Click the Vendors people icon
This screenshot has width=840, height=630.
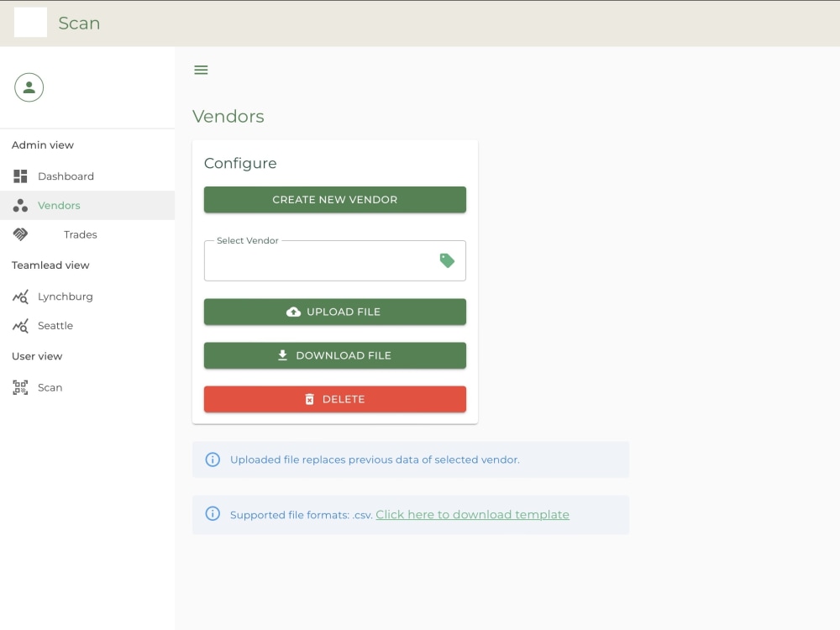[20, 205]
